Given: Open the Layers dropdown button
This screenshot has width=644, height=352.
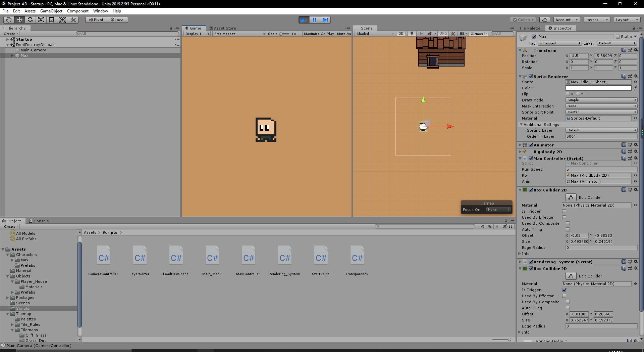Looking at the screenshot, I should click(597, 20).
